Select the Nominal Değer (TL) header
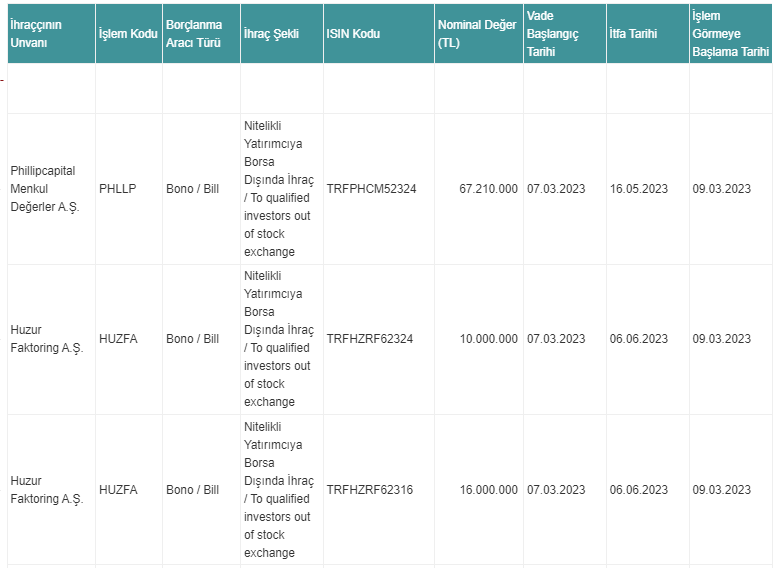 477,34
